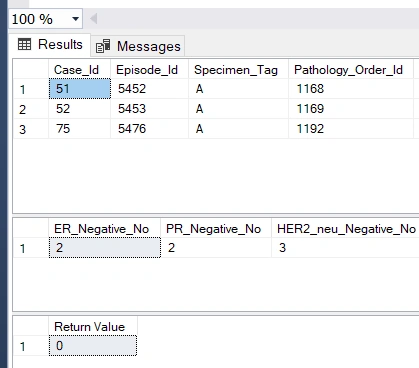Click the HER2_neu_Negative_No column header
The image size is (419, 368).
(346, 229)
